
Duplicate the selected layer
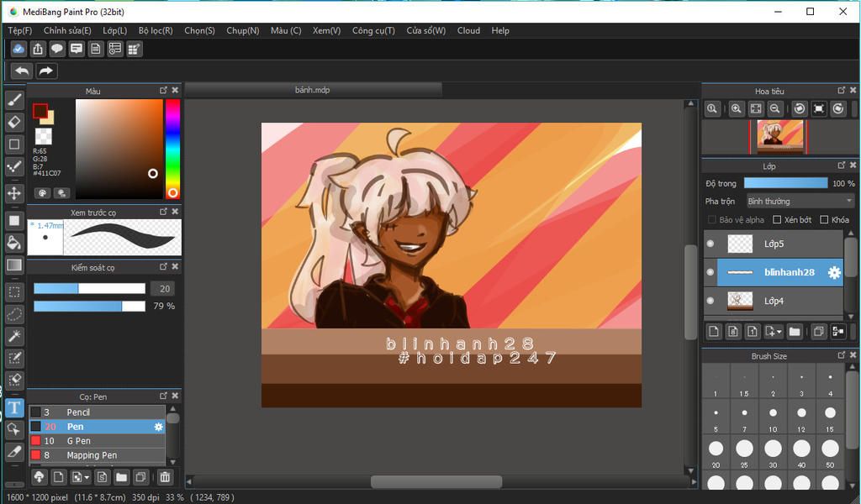819,331
